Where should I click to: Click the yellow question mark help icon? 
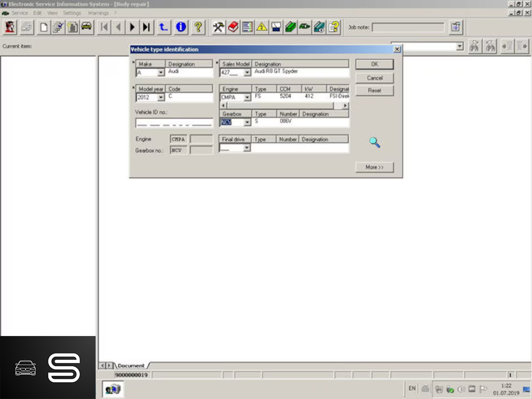click(x=198, y=27)
